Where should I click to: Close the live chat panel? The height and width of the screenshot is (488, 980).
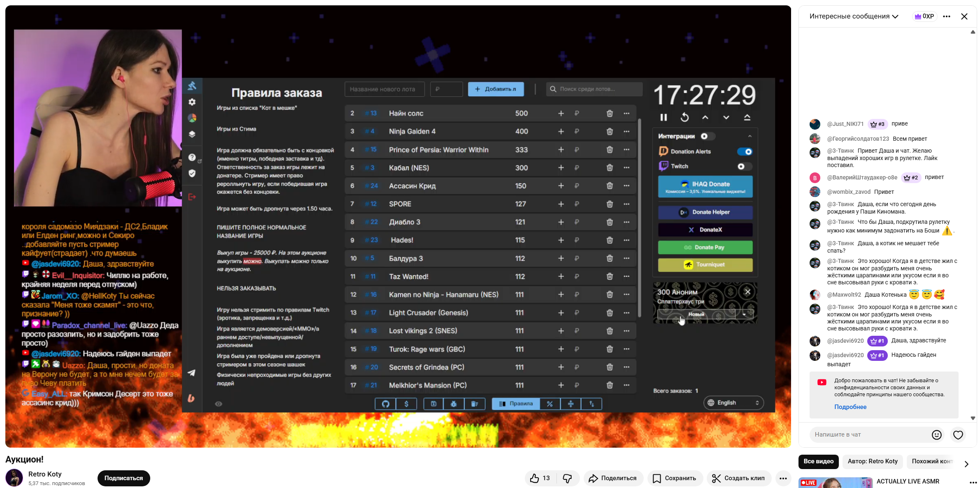click(x=964, y=16)
